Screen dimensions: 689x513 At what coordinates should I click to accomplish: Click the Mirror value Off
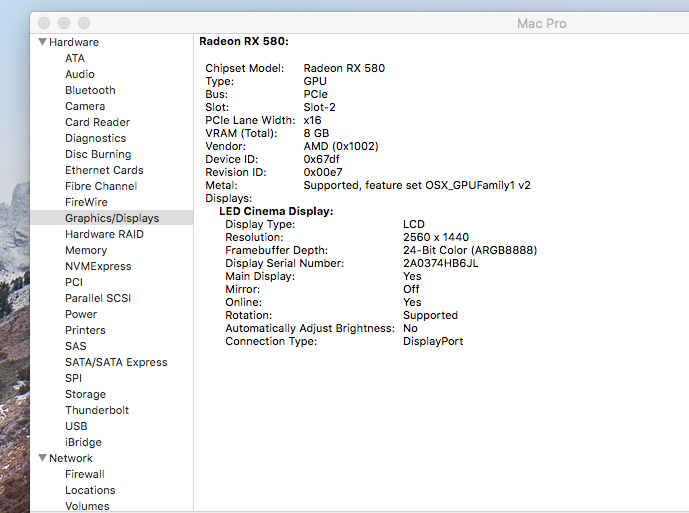pyautogui.click(x=411, y=289)
